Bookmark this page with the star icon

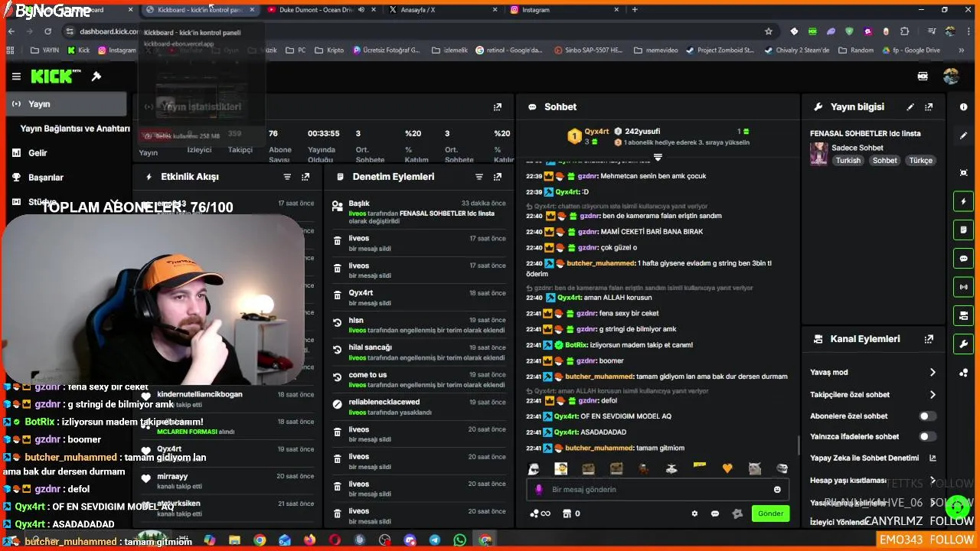point(769,31)
